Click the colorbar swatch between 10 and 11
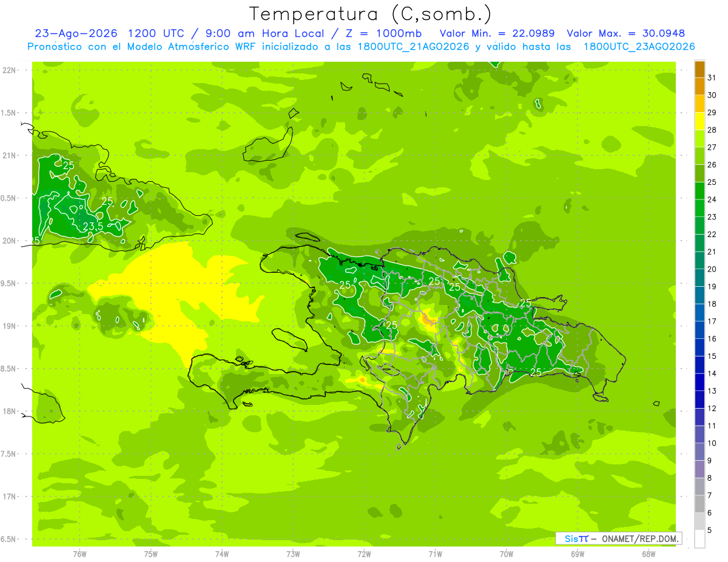Screen dimensions: 728x562 pos(699,435)
